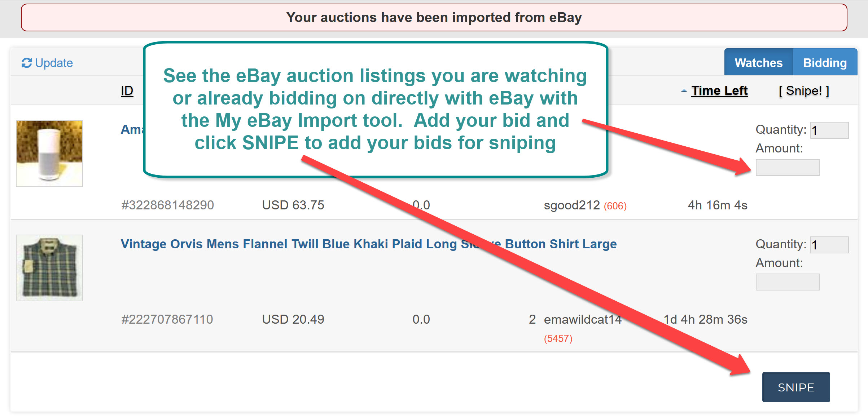Viewport: 868px width, 417px height.
Task: Click the Amount field for Amazon Echo
Action: (x=787, y=167)
